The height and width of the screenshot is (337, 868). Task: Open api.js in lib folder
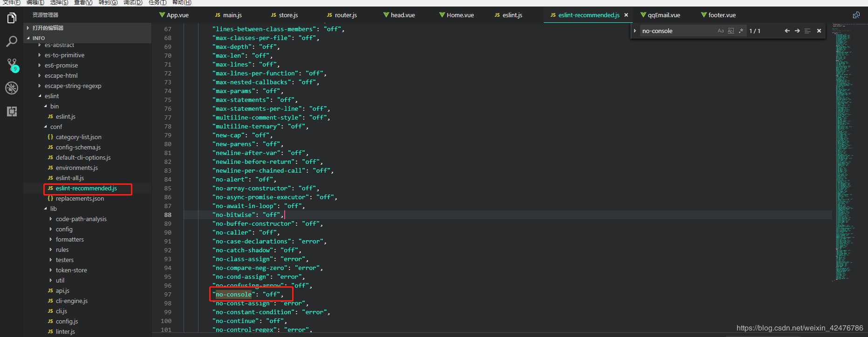coord(62,290)
